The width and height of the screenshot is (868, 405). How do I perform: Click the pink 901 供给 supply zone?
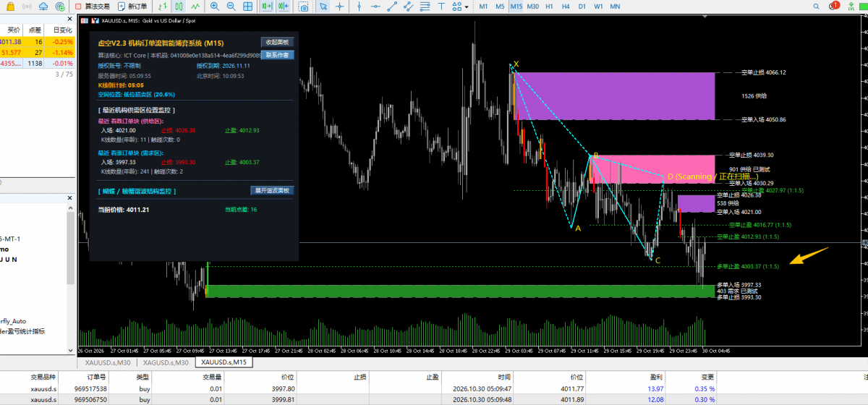click(x=652, y=169)
